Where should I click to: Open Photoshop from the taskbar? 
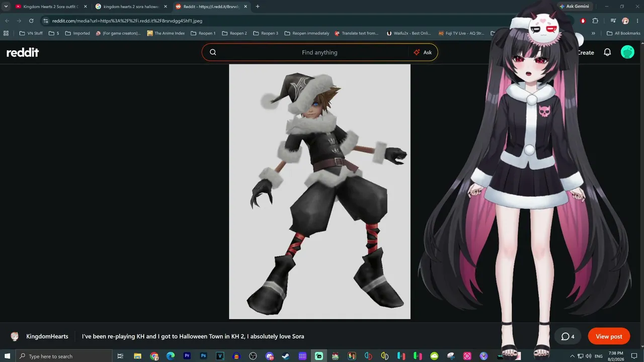(203, 356)
